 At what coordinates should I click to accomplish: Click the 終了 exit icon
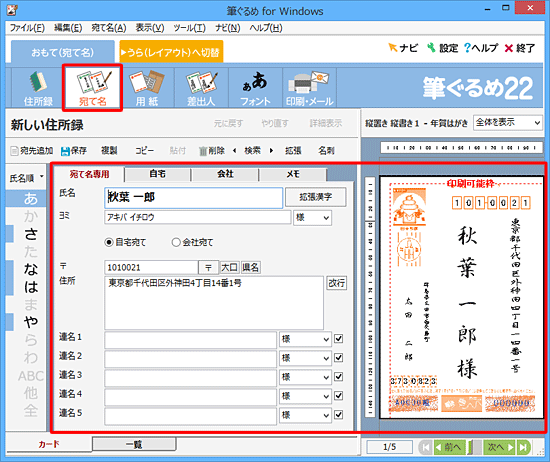click(520, 48)
